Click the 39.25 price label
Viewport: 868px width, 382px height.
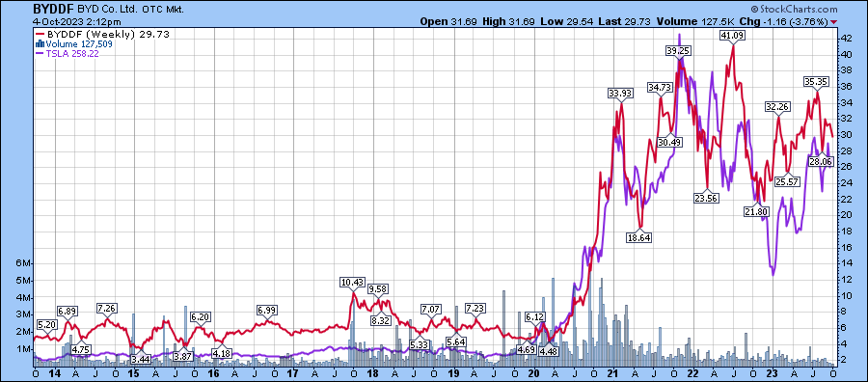678,50
